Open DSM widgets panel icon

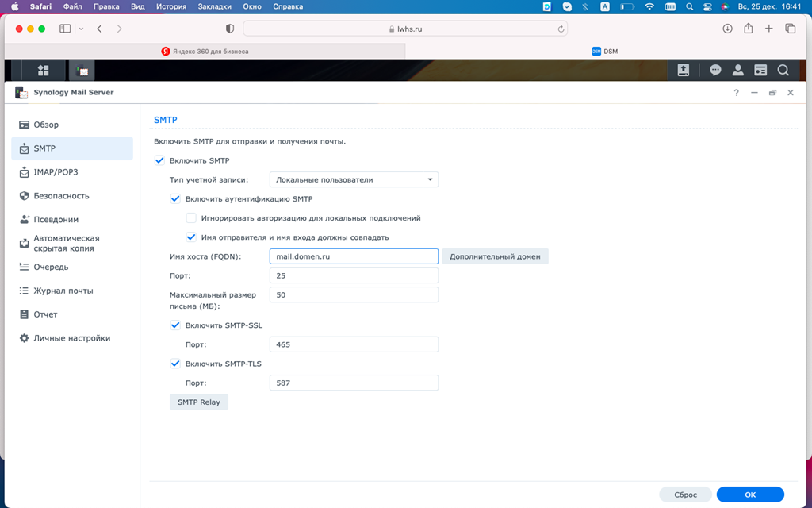point(760,70)
